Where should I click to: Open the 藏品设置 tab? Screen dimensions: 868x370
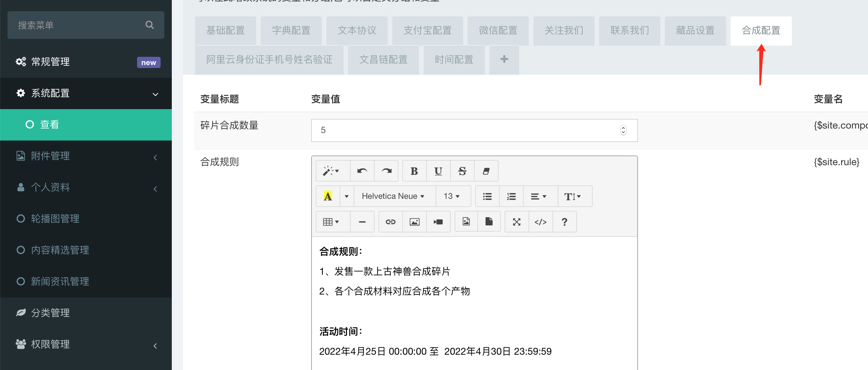pos(695,31)
